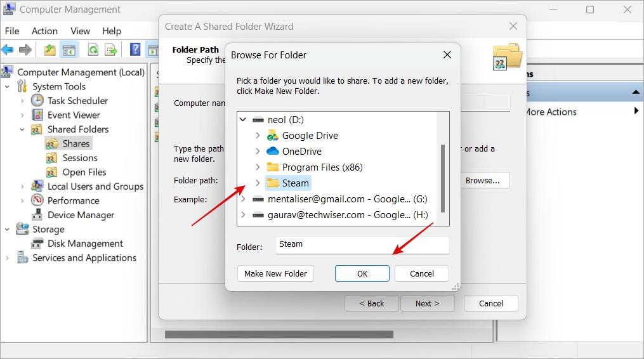Click the folder list vertical scrollbar

point(443,178)
